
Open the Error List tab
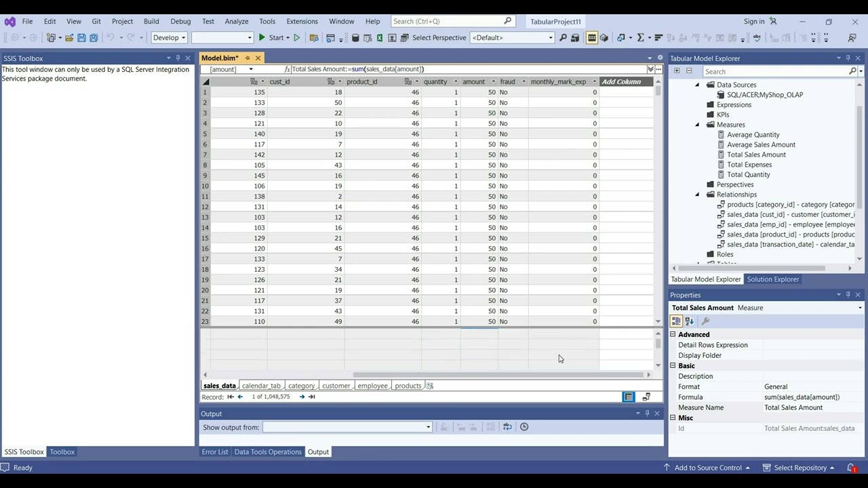pos(215,452)
